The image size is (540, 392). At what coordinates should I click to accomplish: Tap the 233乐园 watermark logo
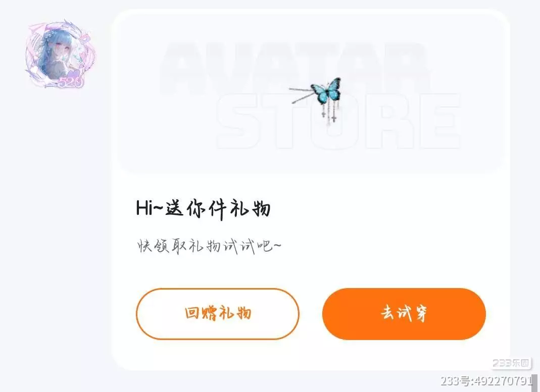click(x=511, y=363)
